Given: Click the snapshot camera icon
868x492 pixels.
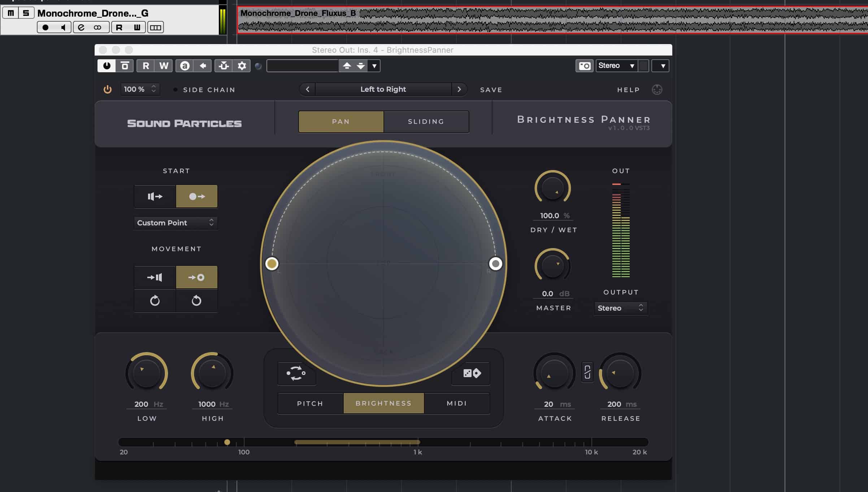Looking at the screenshot, I should pos(584,66).
